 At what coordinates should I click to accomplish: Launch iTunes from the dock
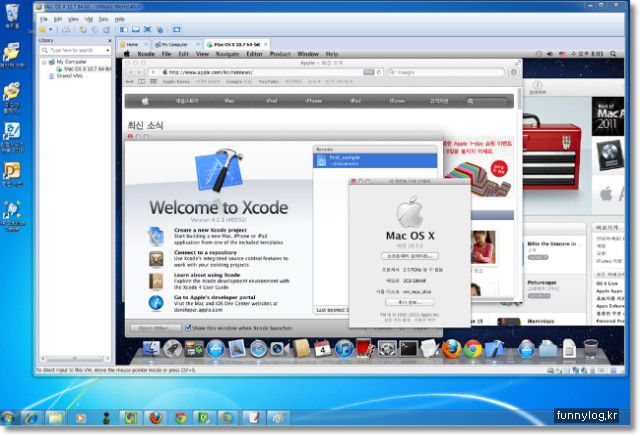click(344, 349)
